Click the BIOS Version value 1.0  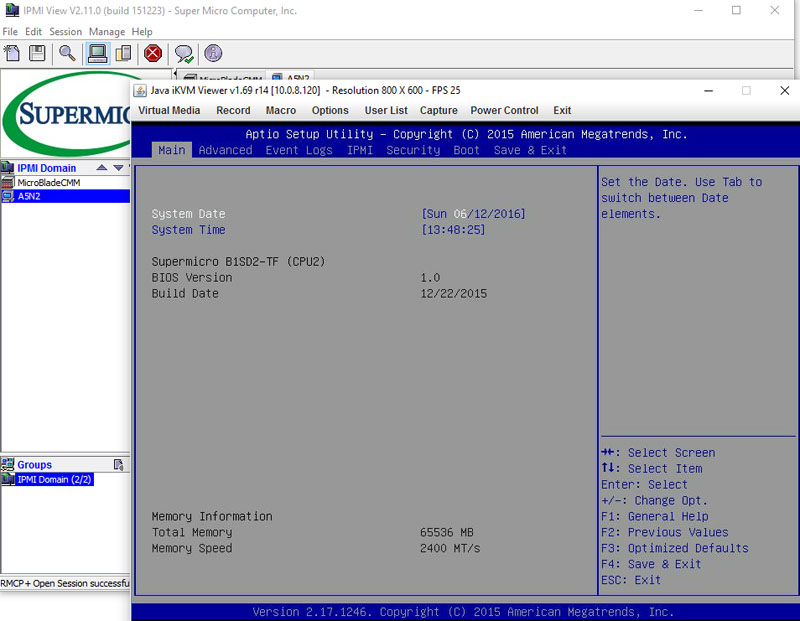pos(430,278)
